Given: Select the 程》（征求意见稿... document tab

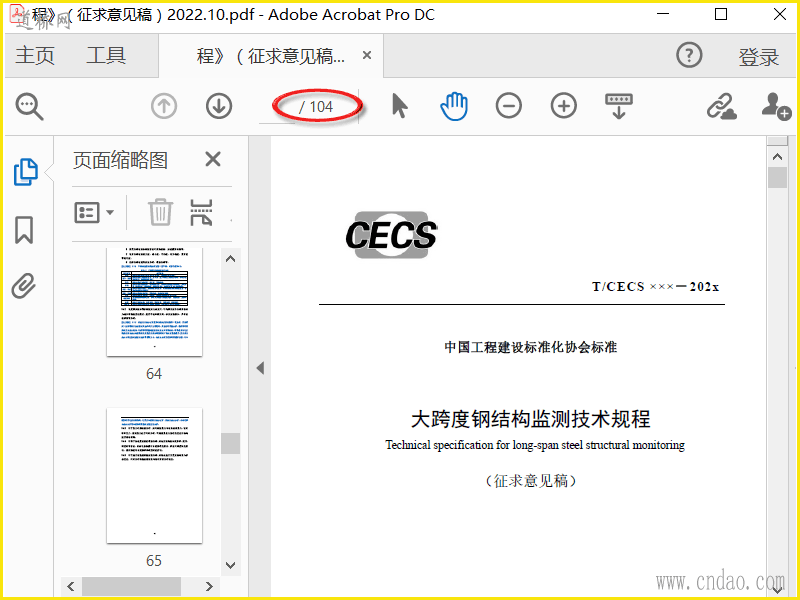Looking at the screenshot, I should 271,56.
